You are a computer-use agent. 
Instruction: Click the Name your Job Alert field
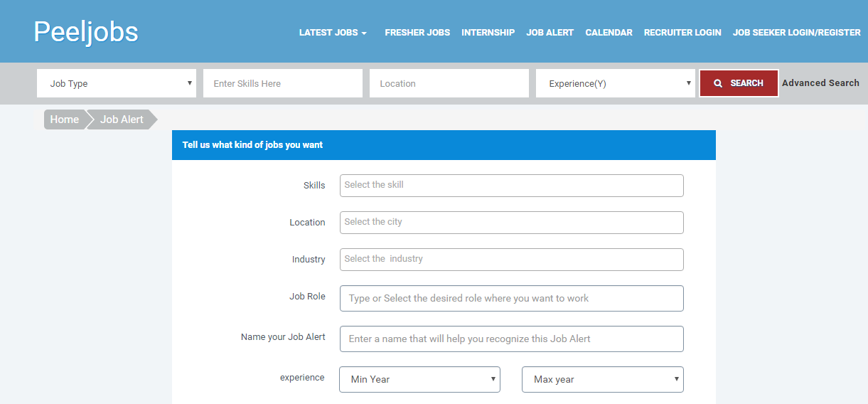tap(512, 339)
